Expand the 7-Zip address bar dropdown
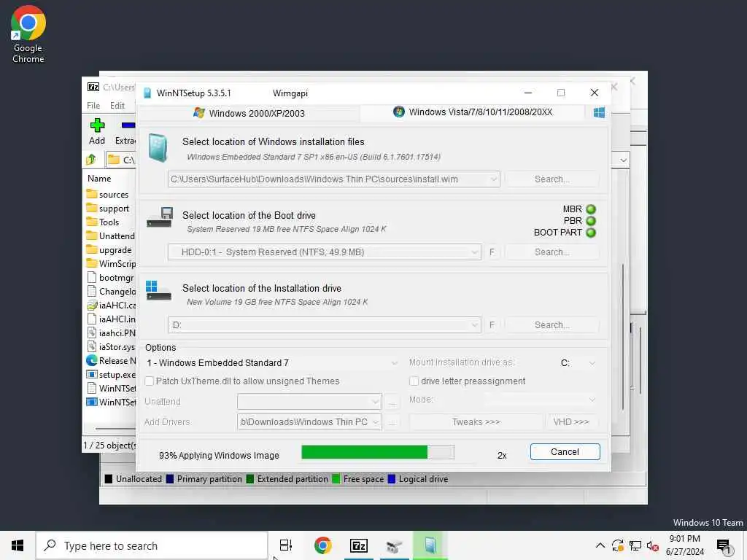 [x=623, y=160]
